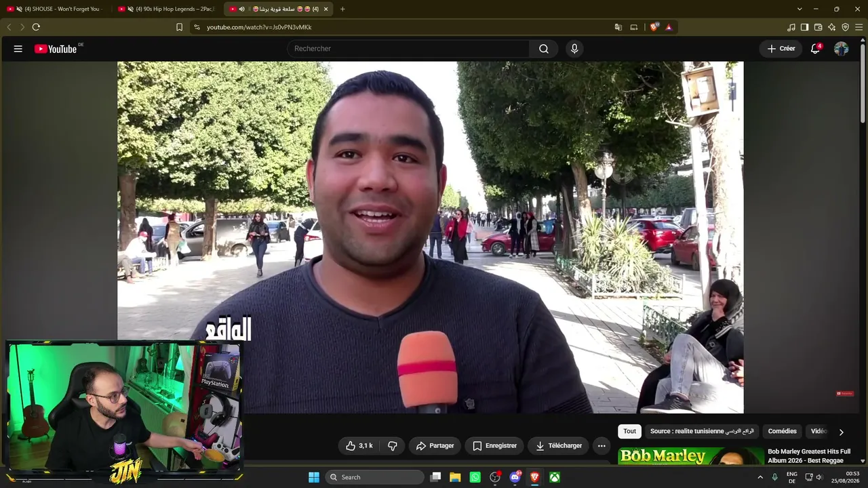Open the Bob Marley video thumbnail

pyautogui.click(x=691, y=456)
